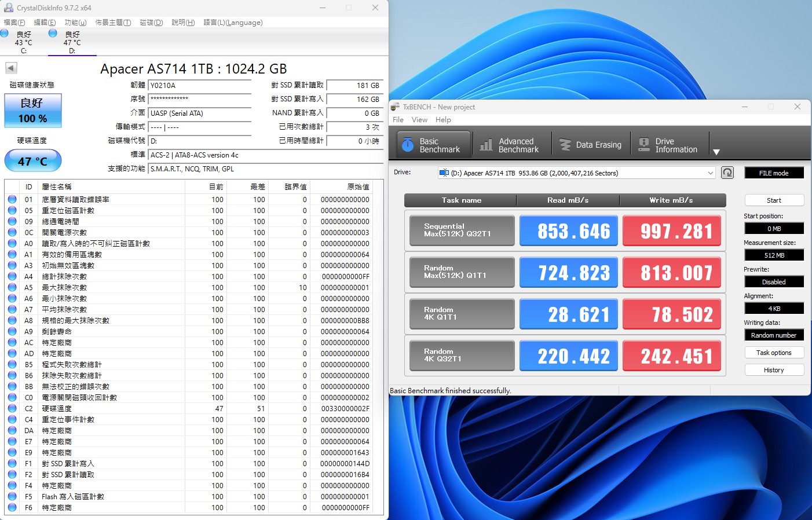Image resolution: width=812 pixels, height=520 pixels.
Task: Open the 檔案(F) menu in CrystalDiskInfo
Action: coord(14,23)
